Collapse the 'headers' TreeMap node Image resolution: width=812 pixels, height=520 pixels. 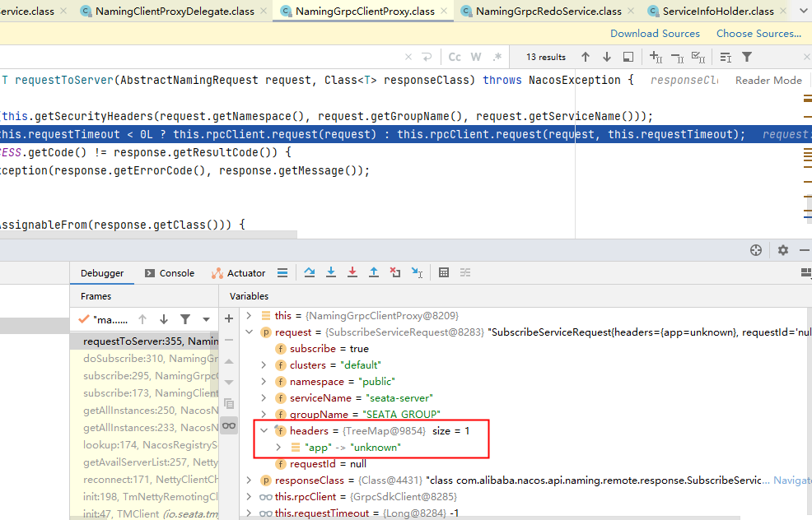click(x=264, y=430)
